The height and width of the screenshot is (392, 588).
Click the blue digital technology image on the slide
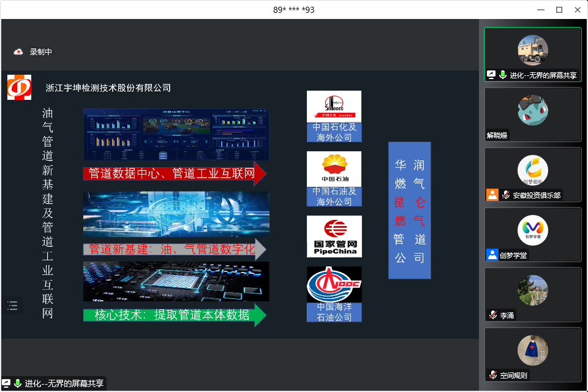pos(176,214)
